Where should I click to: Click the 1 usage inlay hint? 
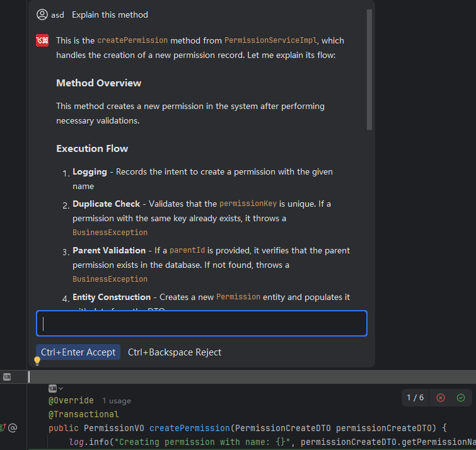coord(117,401)
